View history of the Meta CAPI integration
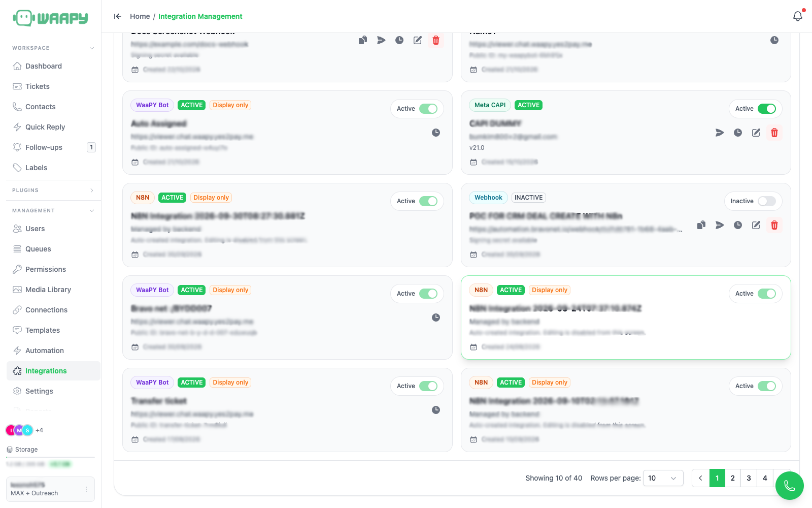The image size is (812, 508). [x=738, y=133]
